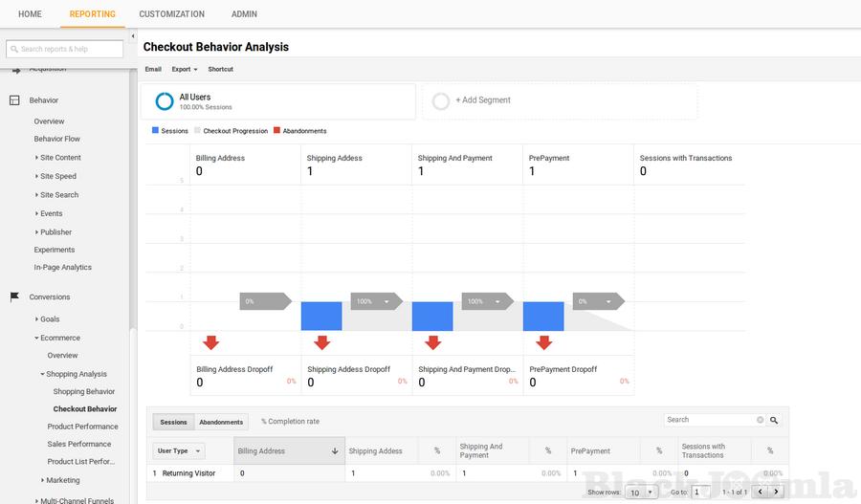Collapse the left sidebar with the arrow handle
Image resolution: width=861 pixels, height=504 pixels.
[x=133, y=49]
